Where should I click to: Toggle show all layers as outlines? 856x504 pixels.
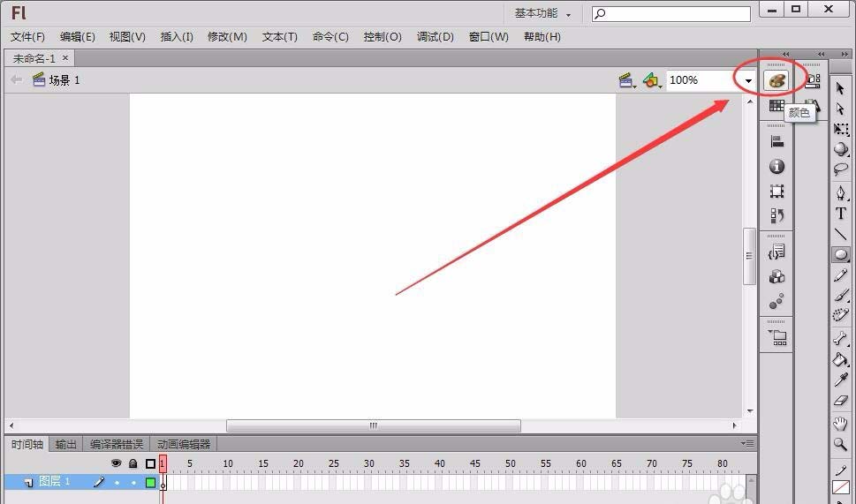pyautogui.click(x=151, y=463)
